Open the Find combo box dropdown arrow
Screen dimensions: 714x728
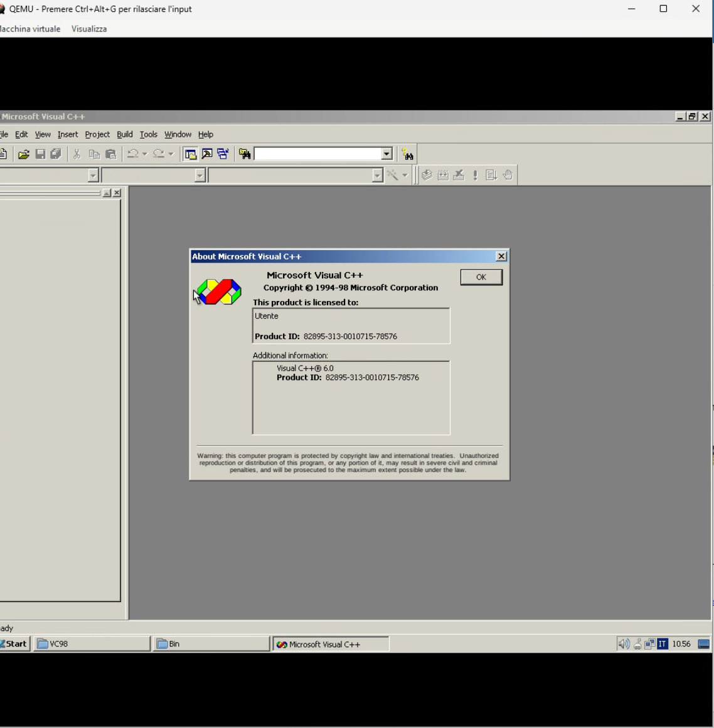pyautogui.click(x=386, y=154)
